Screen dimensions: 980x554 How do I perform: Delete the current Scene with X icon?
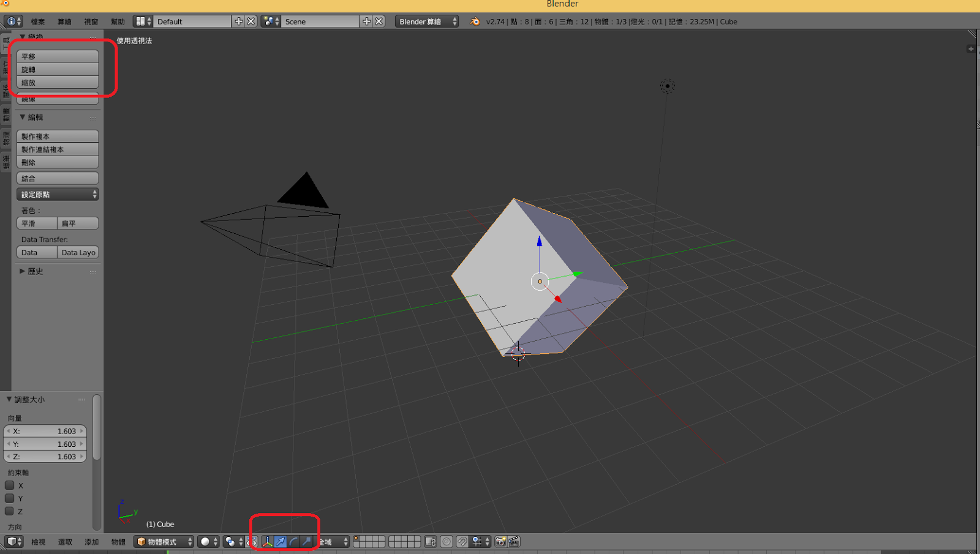(x=379, y=21)
